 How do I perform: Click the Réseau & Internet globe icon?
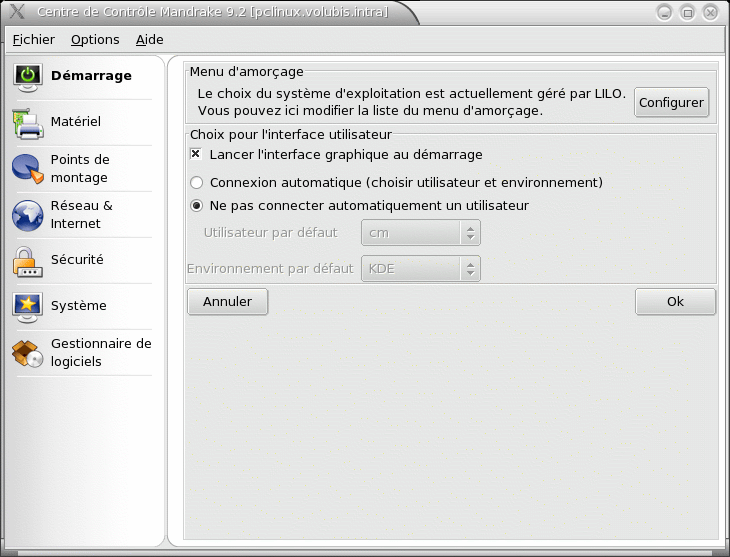click(28, 215)
